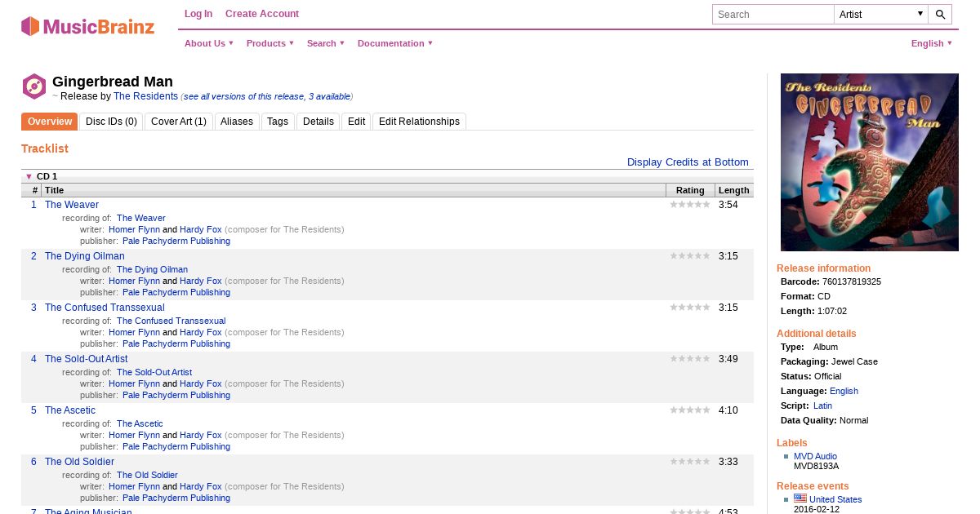
Task: Click the Length column header
Action: (x=734, y=190)
